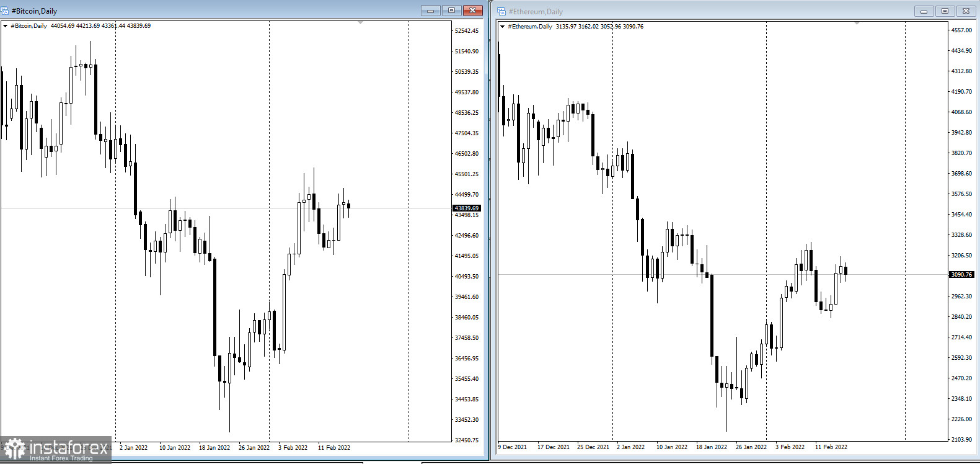Grab the chart shift triangle in Bitcoin chart
Viewport: 980px width, 464px height.
click(x=361, y=23)
